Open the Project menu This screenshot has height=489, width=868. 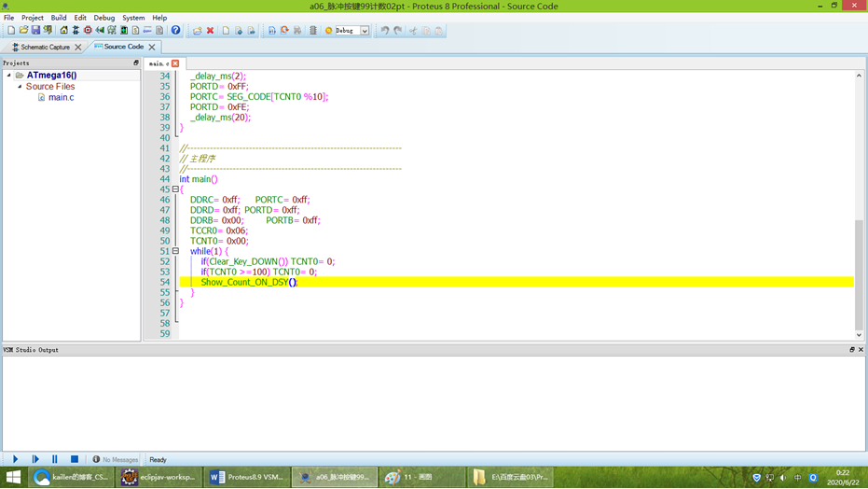coord(32,18)
